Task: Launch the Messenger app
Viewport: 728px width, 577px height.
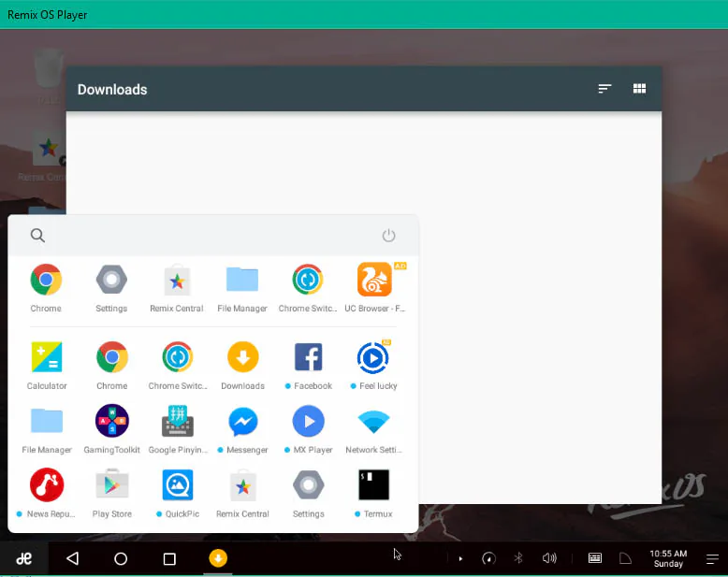Action: point(242,421)
